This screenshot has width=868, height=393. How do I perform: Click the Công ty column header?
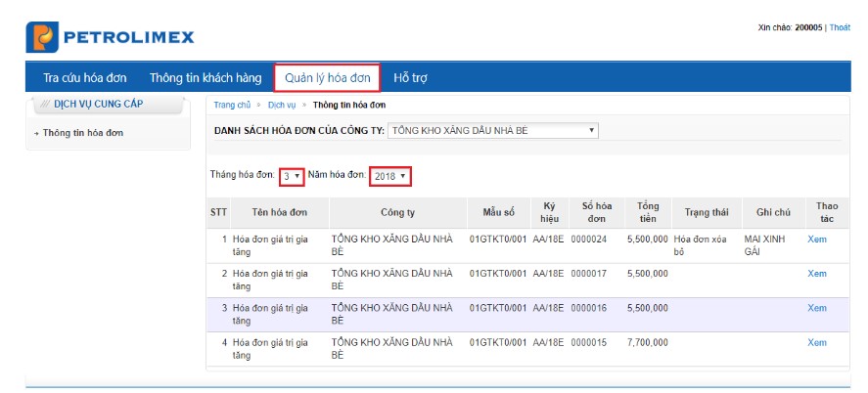coord(397,212)
